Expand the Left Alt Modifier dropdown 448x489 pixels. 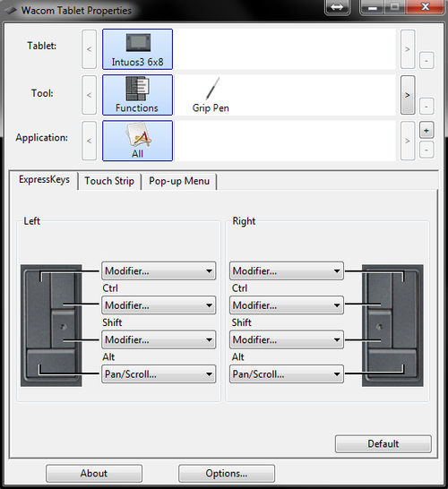[x=159, y=339]
